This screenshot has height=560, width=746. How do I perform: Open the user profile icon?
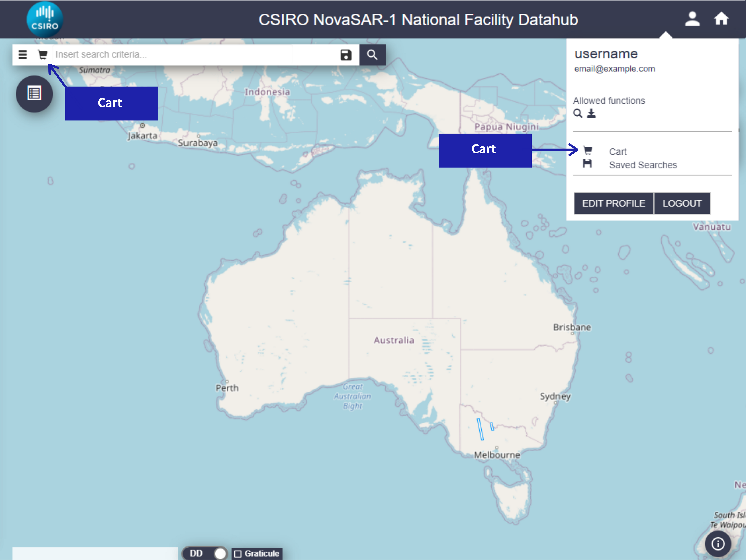tap(692, 19)
